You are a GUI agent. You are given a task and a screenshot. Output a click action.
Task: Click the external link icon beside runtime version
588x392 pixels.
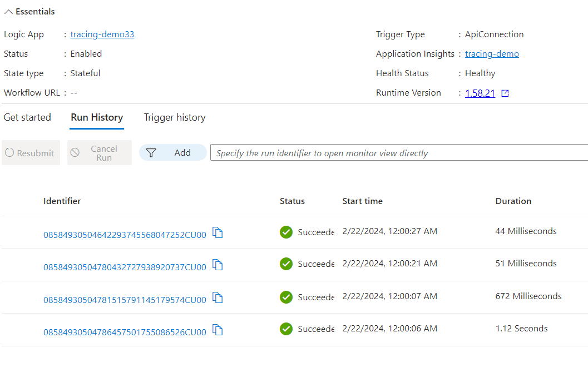tap(505, 93)
